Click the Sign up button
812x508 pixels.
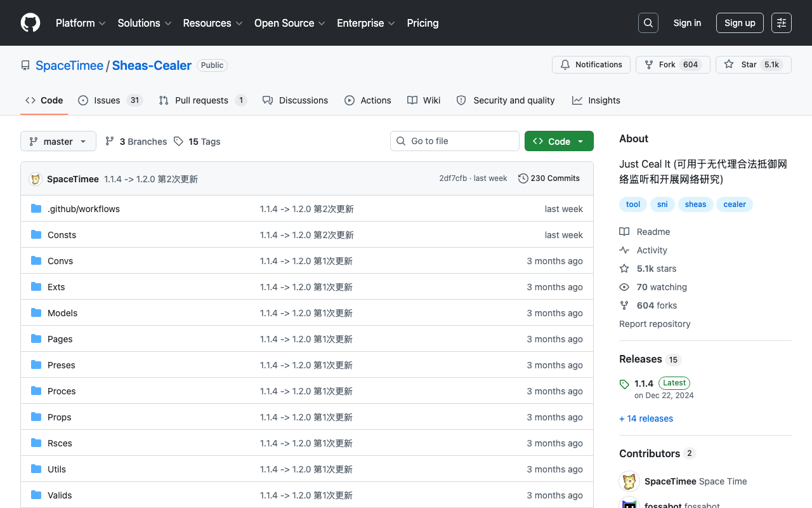[x=740, y=23]
